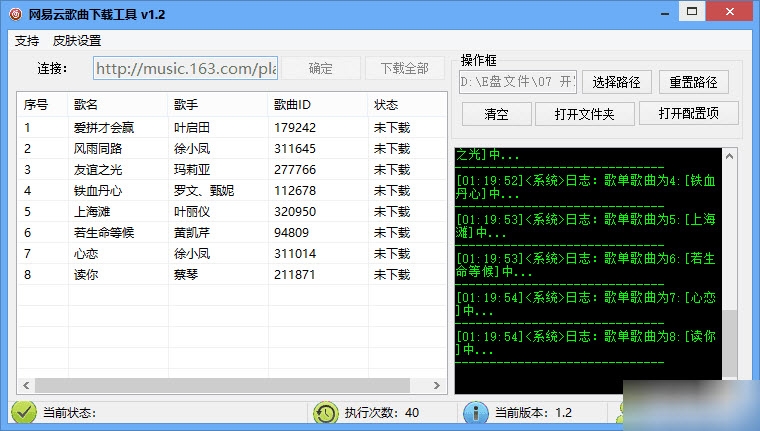The height and width of the screenshot is (431, 760).
Task: Click the log panel's vertical scrollbar thumb
Action: tap(729, 344)
